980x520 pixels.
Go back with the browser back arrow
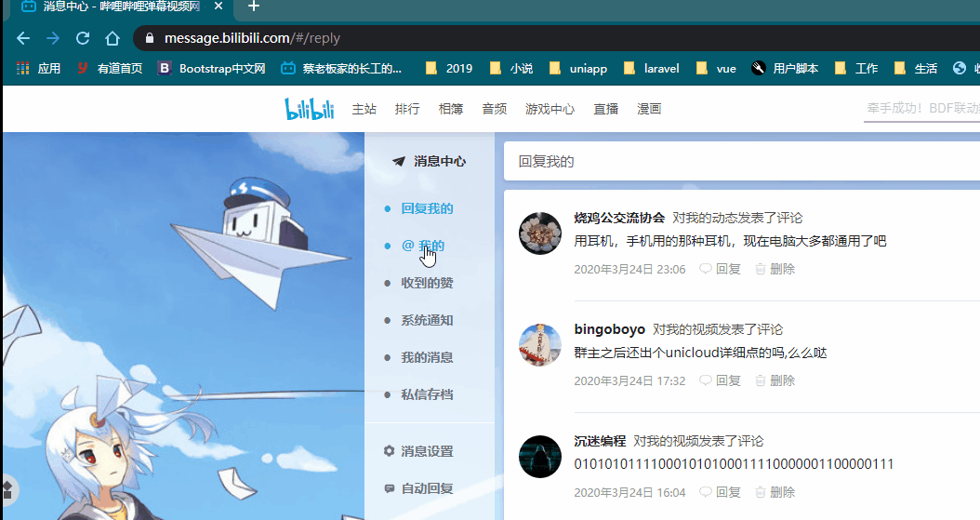point(23,38)
